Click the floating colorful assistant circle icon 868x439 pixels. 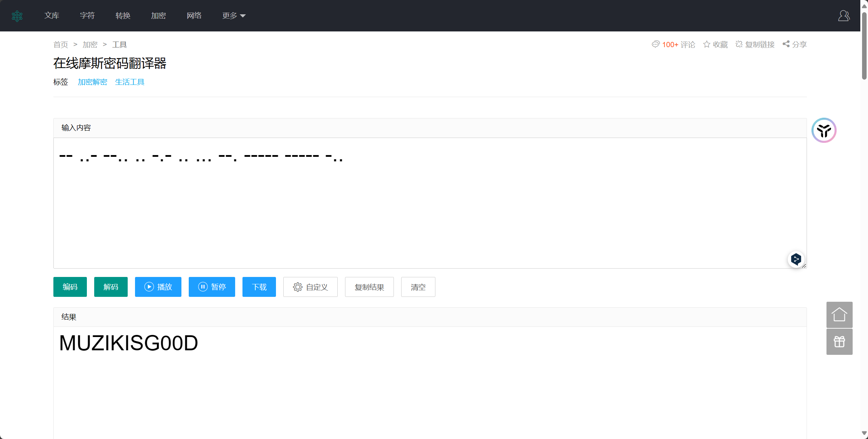point(824,130)
